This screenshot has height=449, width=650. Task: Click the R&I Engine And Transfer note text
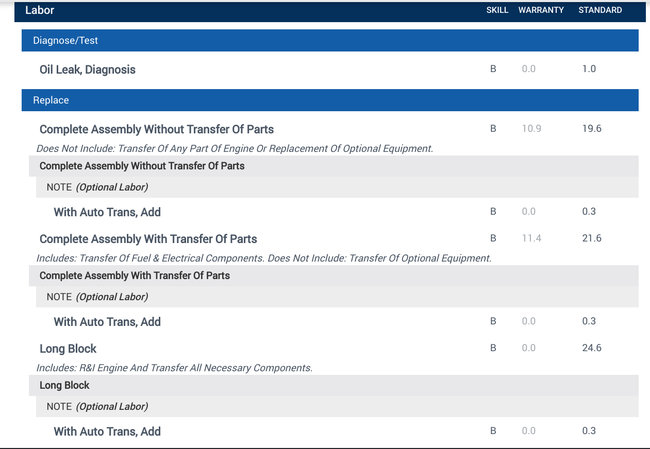176,368
